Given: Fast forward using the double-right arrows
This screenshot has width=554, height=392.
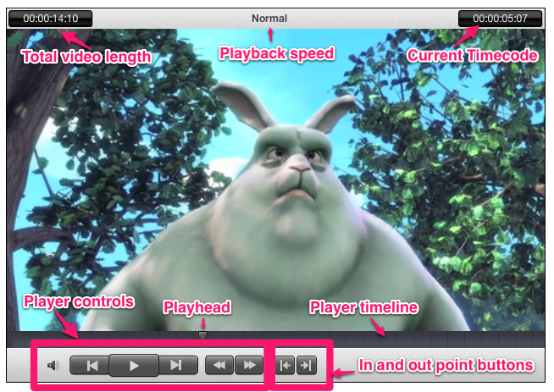Looking at the screenshot, I should [249, 365].
